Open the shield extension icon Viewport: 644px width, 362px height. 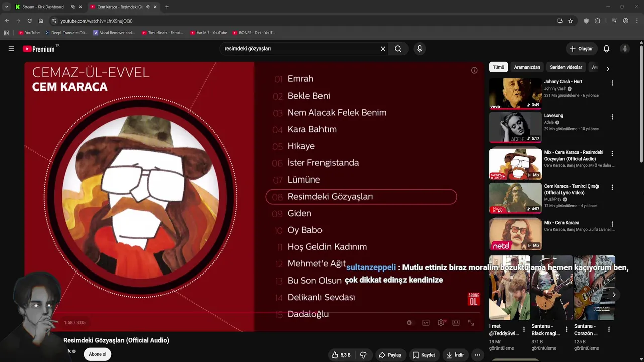coord(586,21)
